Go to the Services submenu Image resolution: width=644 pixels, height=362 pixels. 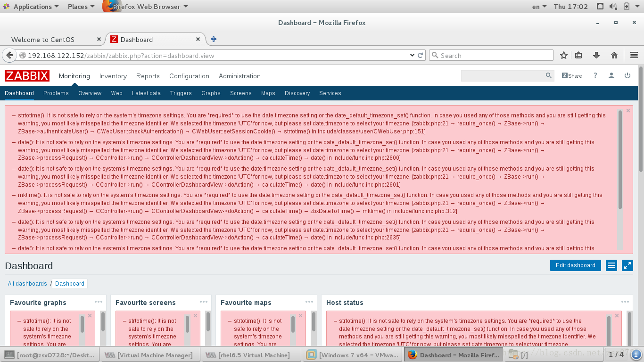330,93
